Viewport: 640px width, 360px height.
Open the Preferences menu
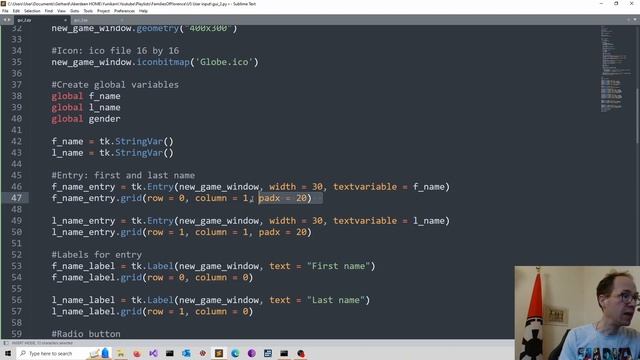click(124, 11)
